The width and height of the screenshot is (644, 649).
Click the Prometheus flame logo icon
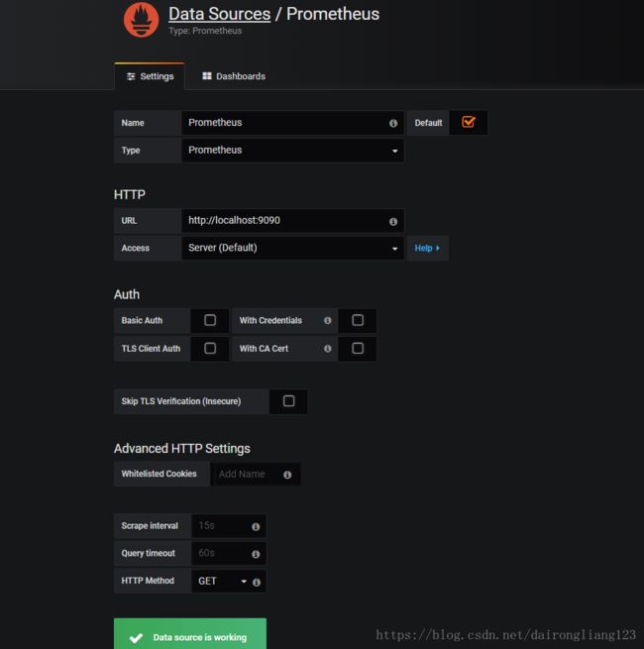pos(141,20)
